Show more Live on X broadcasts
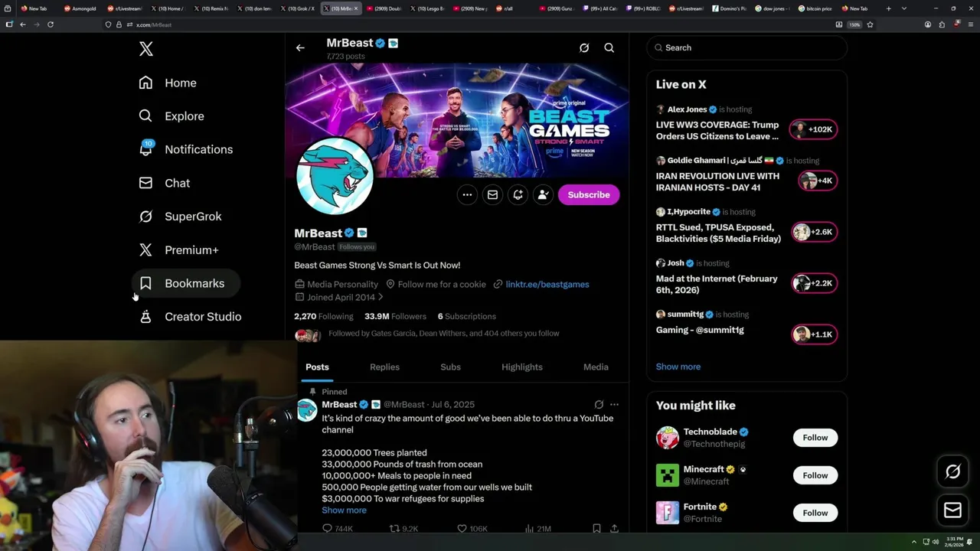 tap(678, 367)
